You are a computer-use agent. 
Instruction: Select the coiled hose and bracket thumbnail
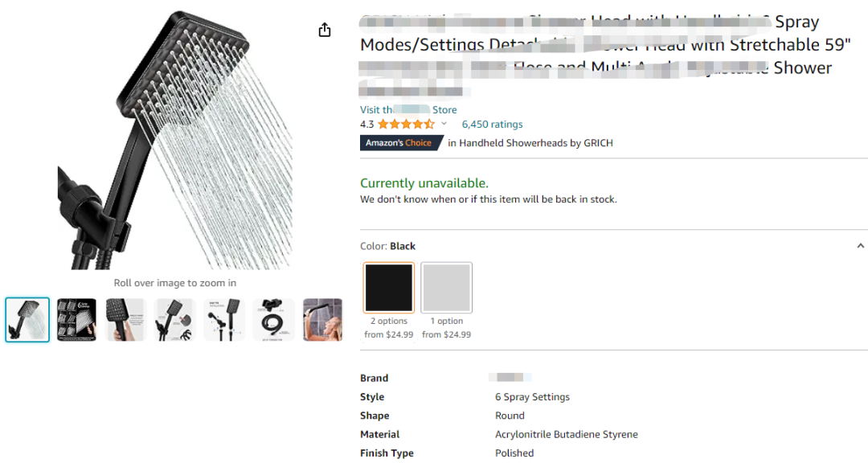click(273, 320)
